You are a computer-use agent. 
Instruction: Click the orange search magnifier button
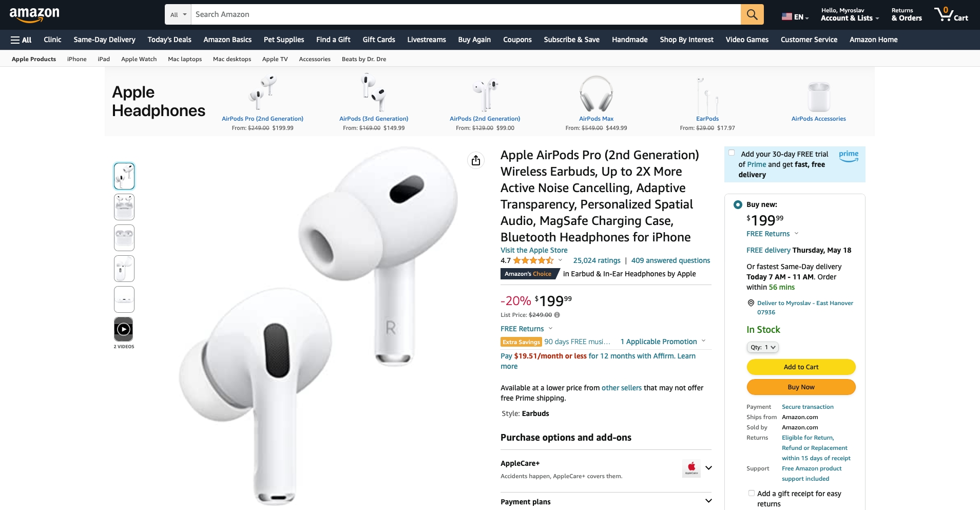click(x=752, y=14)
